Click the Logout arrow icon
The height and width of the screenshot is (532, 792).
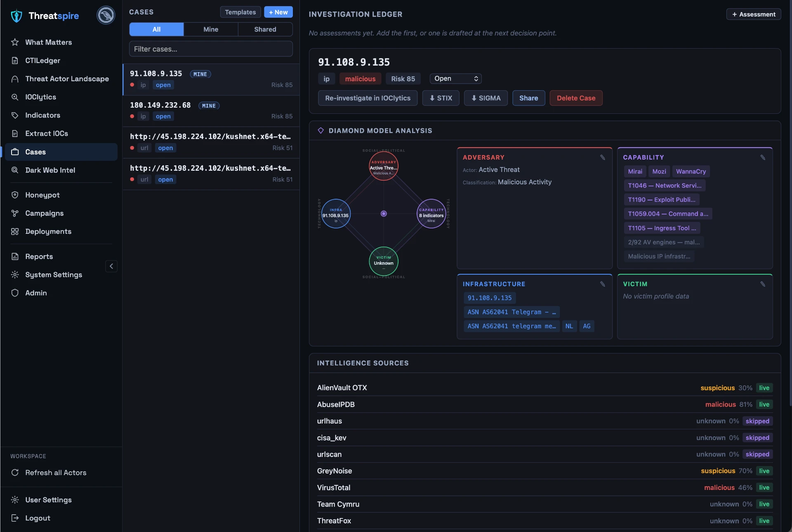(15, 518)
